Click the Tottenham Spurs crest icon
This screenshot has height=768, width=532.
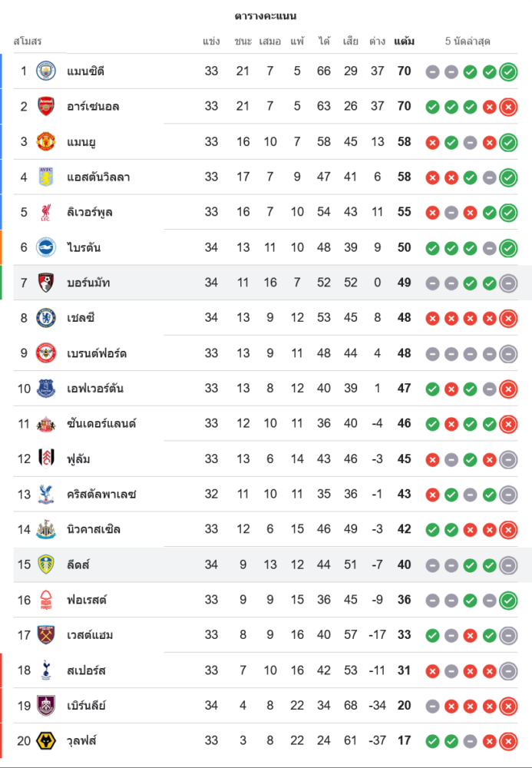(x=46, y=670)
